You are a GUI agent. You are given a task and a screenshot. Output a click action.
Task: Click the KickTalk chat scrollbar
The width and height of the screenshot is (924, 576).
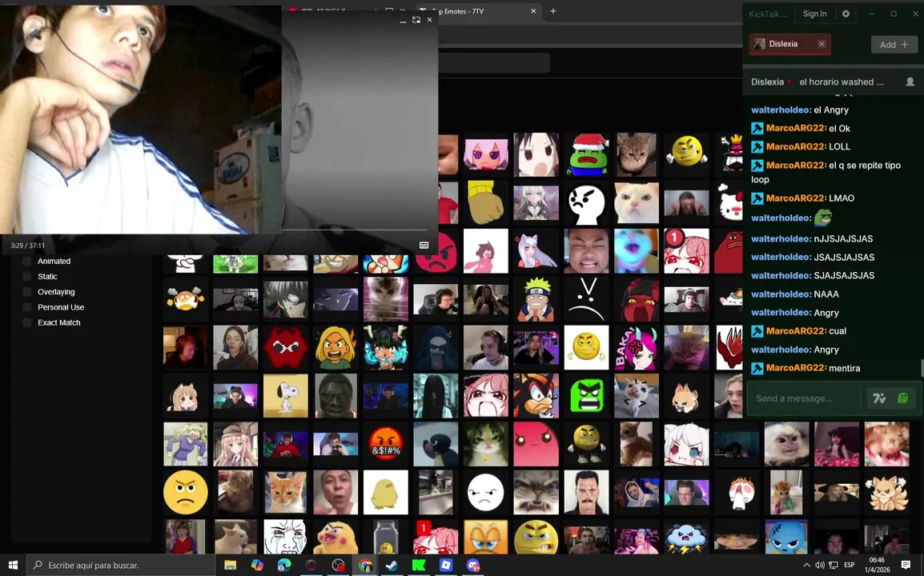point(922,368)
